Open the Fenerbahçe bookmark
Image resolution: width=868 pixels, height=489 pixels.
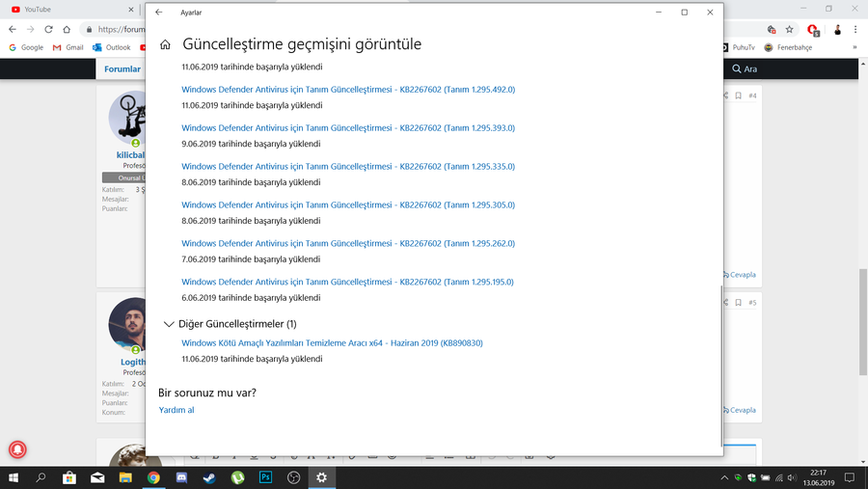(788, 47)
